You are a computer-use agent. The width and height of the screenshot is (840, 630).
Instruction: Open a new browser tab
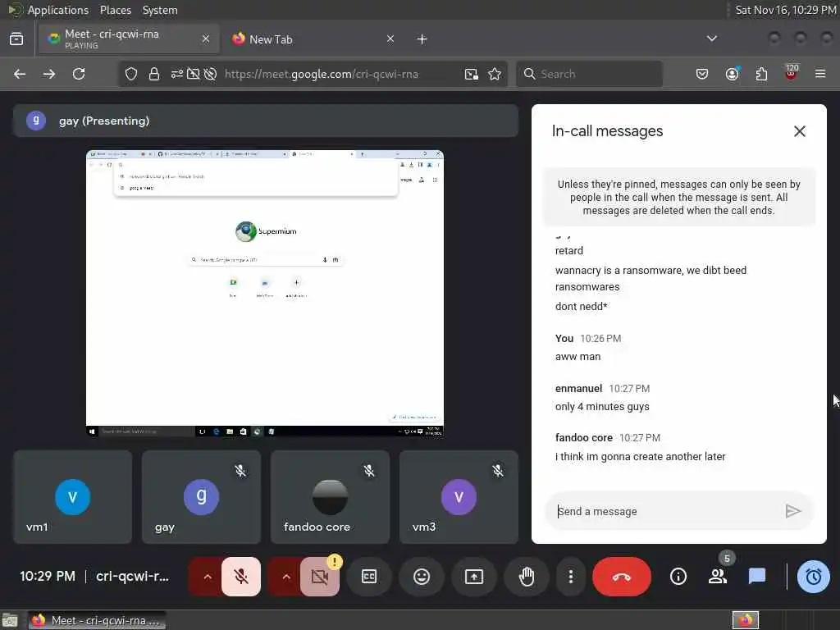pos(422,39)
